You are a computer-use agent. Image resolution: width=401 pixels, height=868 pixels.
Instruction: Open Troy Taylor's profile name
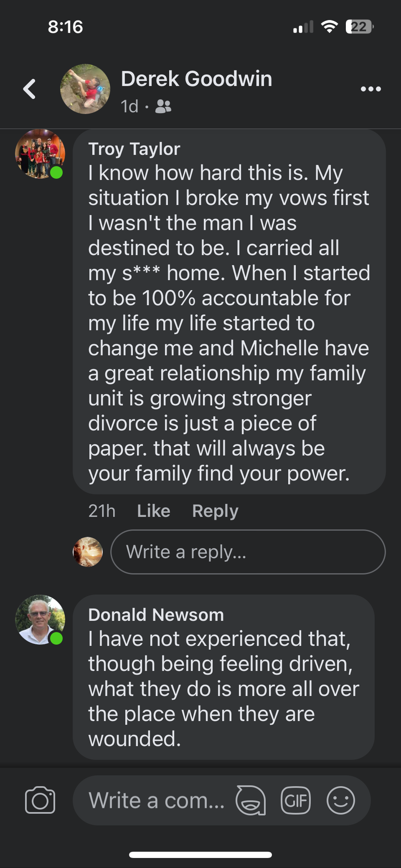tap(134, 149)
